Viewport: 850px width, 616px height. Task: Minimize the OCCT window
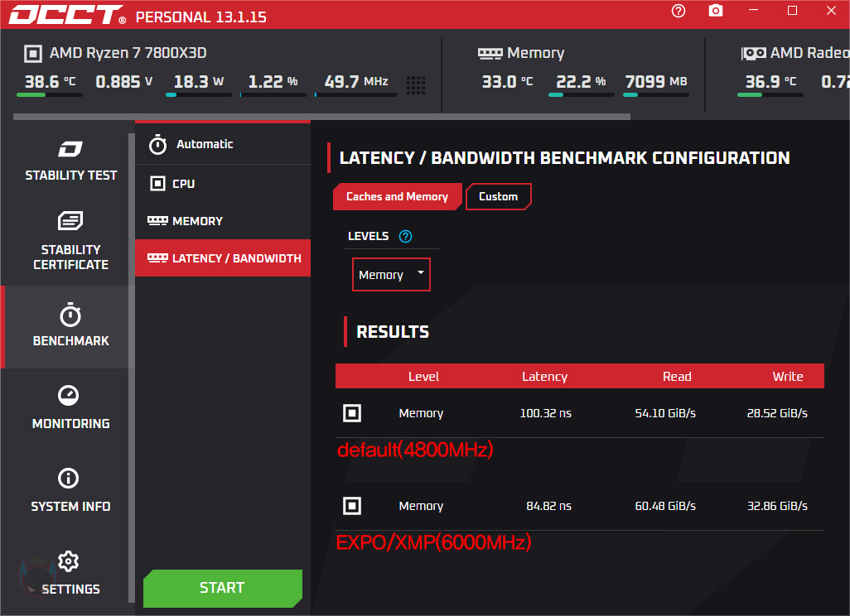coord(754,11)
